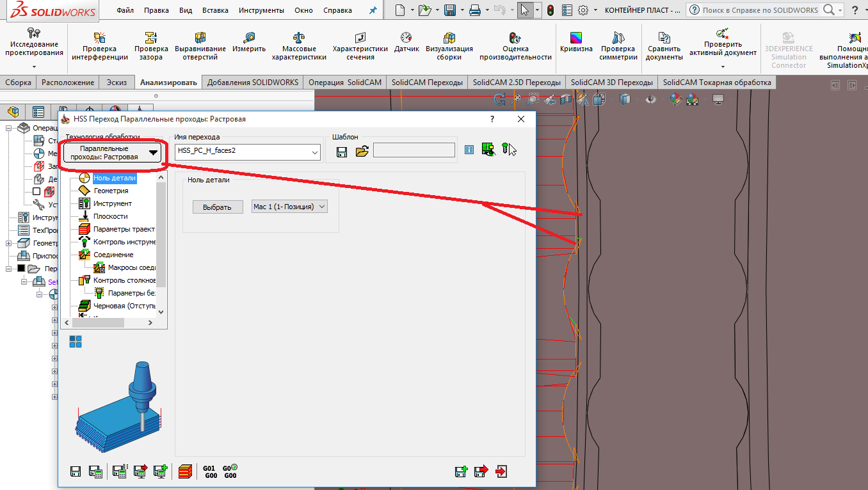Open Сравнить документы tool
The width and height of the screenshot is (868, 490).
point(664,45)
